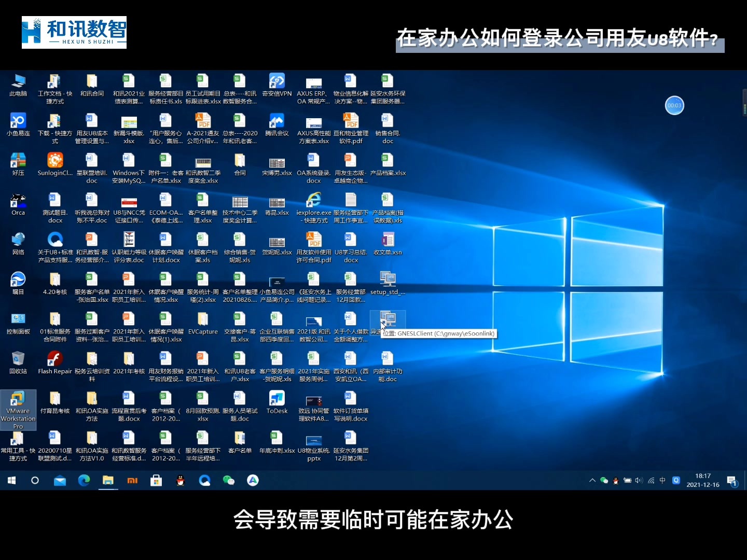This screenshot has width=747, height=560.
Task: Open the 4.20考核 folder icon
Action: click(x=55, y=284)
